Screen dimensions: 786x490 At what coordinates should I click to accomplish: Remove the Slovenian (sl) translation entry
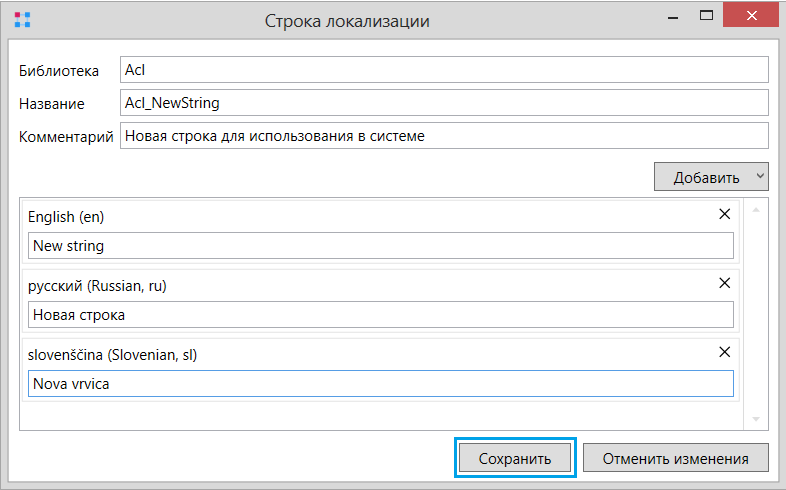click(724, 352)
